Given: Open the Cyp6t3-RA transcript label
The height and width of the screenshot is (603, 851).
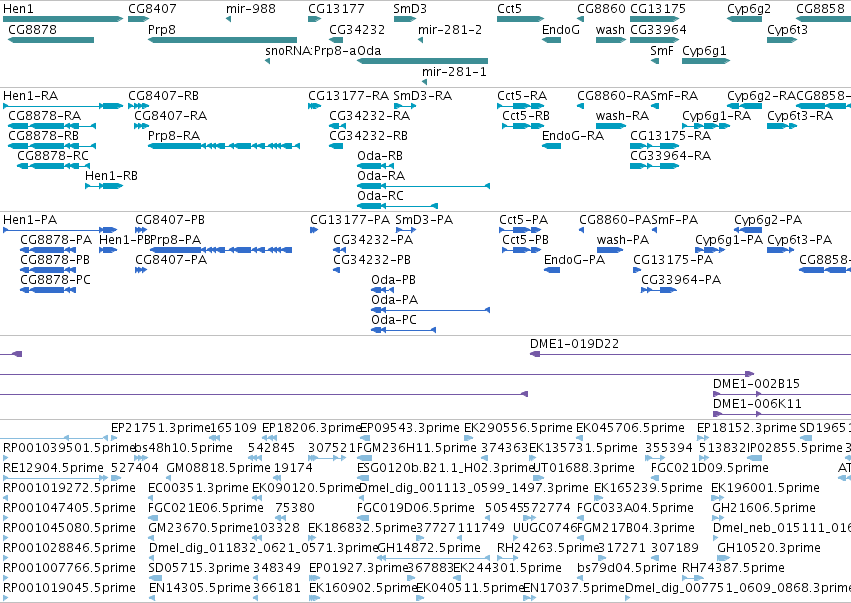Looking at the screenshot, I should (x=800, y=116).
